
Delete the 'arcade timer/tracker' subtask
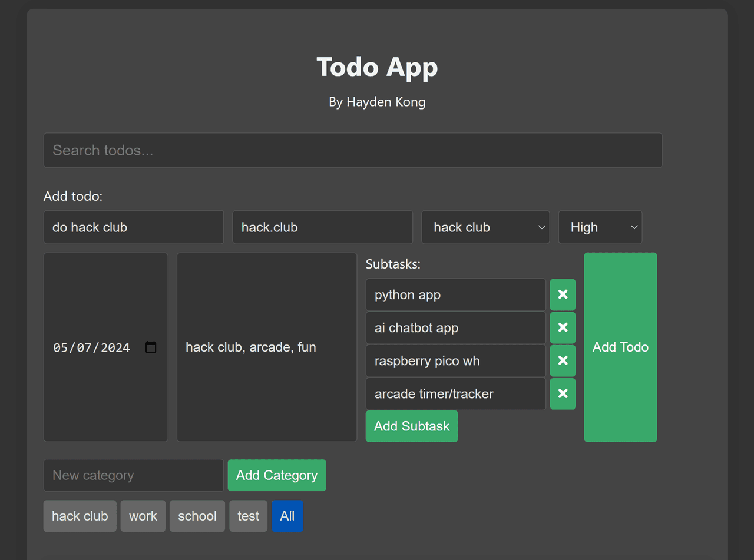click(x=563, y=393)
